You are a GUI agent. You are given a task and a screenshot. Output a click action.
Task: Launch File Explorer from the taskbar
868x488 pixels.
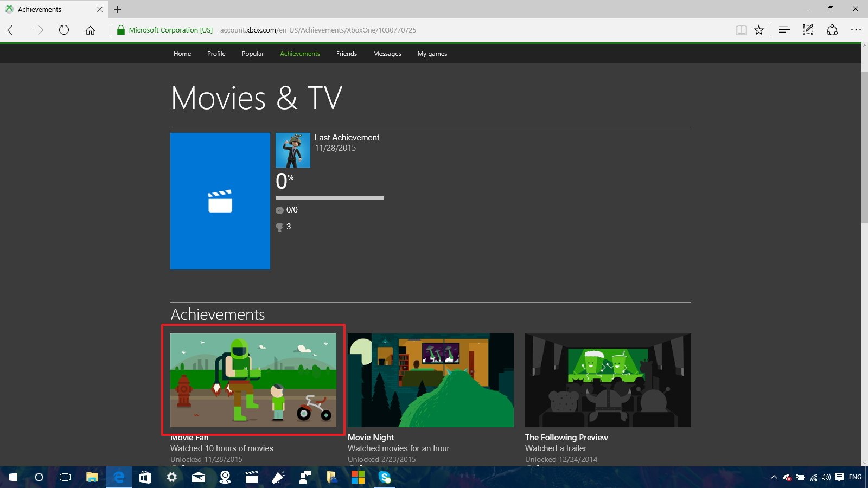(92, 477)
